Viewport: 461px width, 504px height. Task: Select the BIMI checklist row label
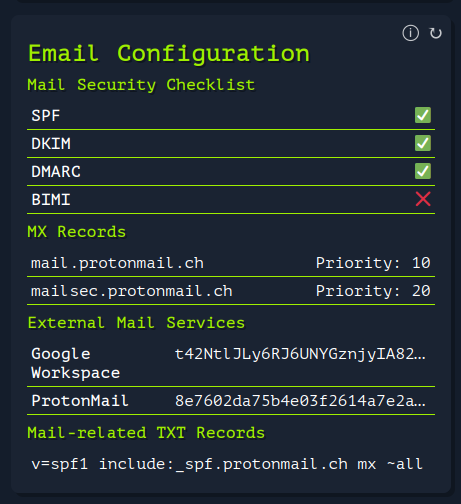[51, 200]
